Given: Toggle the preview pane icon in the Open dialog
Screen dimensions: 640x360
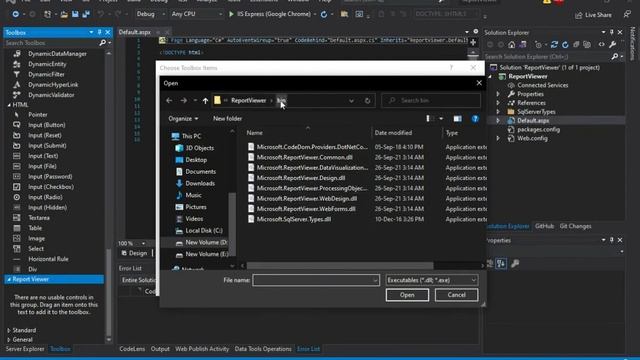Looking at the screenshot, I should [x=458, y=119].
